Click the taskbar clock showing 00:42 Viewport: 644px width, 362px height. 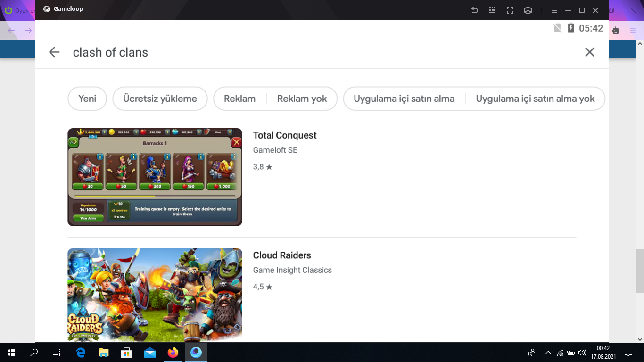click(603, 353)
